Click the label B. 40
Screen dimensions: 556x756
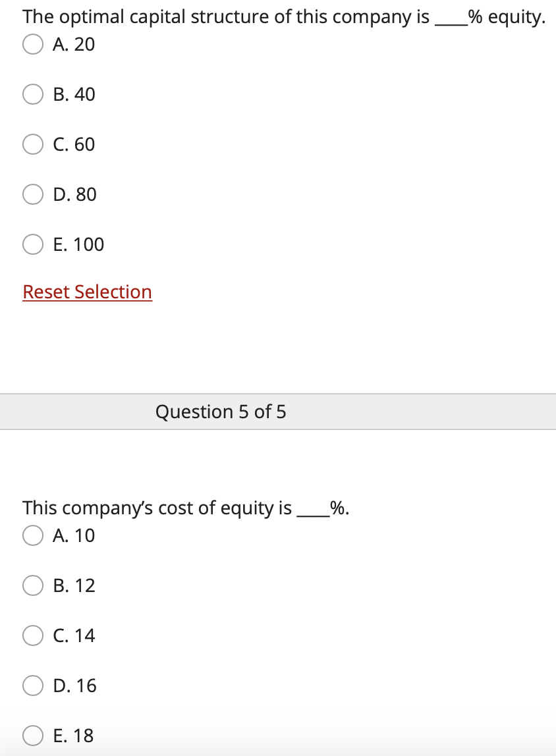click(74, 94)
